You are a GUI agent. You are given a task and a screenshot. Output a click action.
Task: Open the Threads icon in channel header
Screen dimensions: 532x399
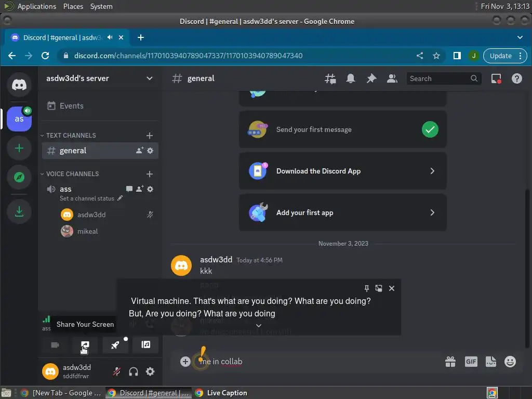coord(330,79)
